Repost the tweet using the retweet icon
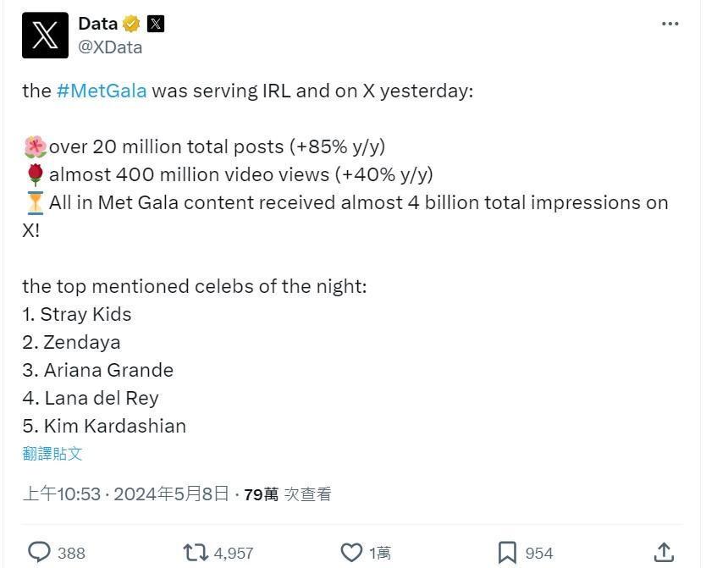 click(195, 553)
